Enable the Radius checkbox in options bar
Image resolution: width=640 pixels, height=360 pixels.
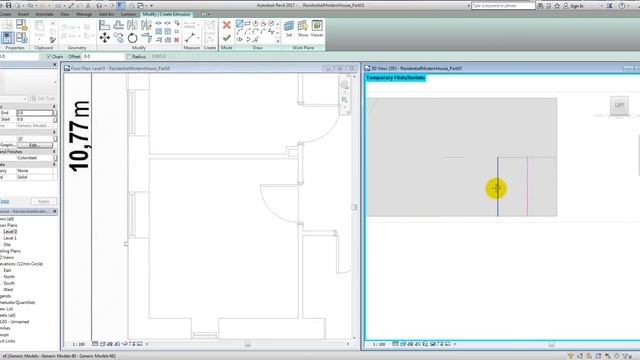point(129,57)
